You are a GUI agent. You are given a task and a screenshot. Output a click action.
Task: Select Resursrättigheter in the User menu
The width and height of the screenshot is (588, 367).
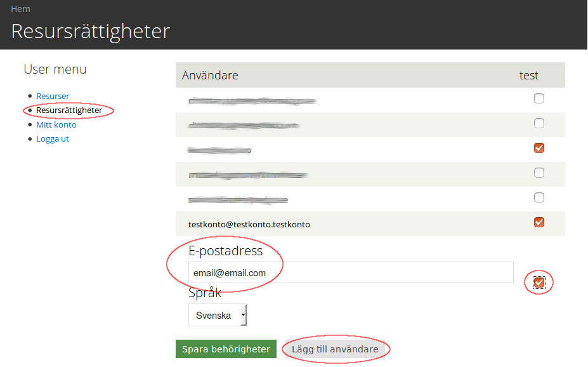coord(69,110)
